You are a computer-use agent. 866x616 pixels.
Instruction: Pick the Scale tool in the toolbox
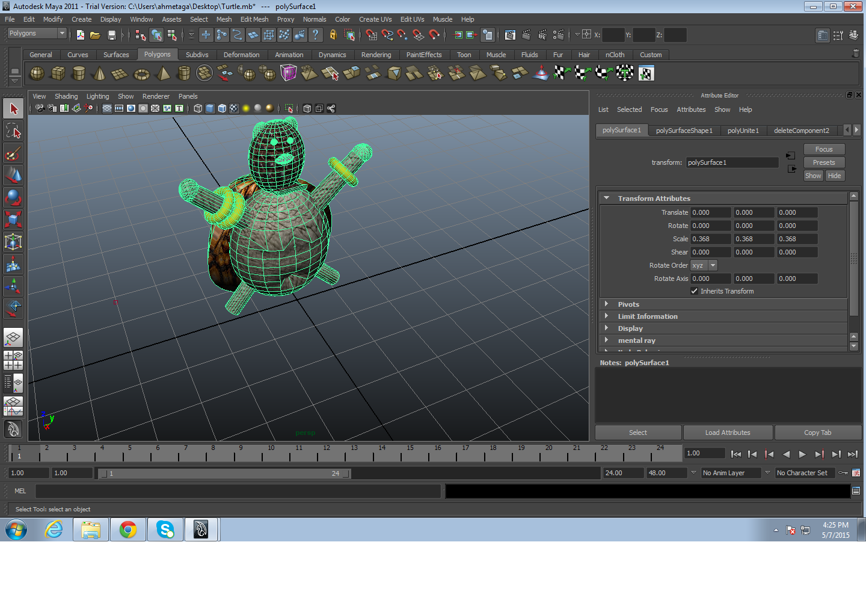(x=13, y=220)
